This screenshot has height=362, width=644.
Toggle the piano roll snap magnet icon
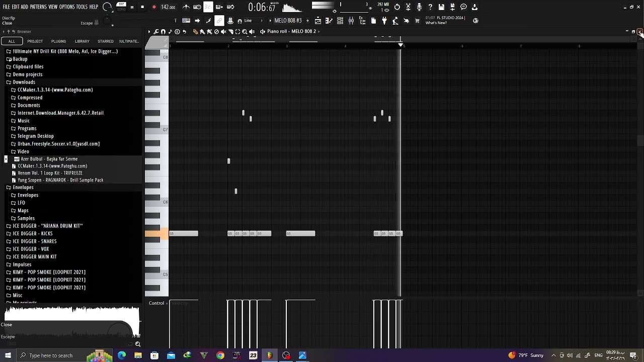[163, 31]
